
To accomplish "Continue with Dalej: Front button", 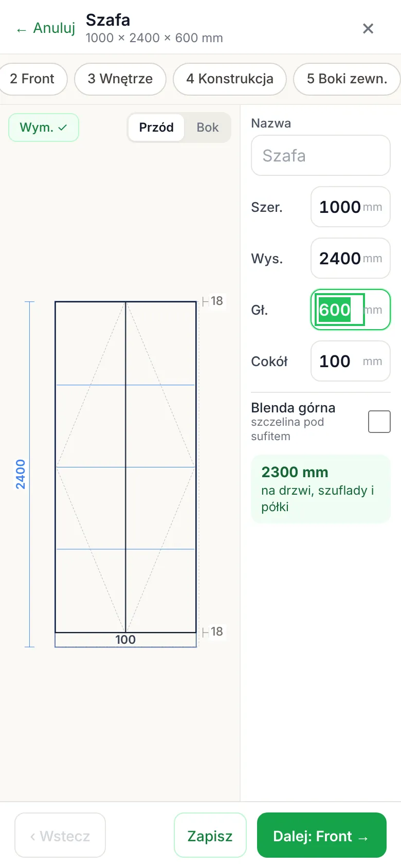I will [x=322, y=835].
